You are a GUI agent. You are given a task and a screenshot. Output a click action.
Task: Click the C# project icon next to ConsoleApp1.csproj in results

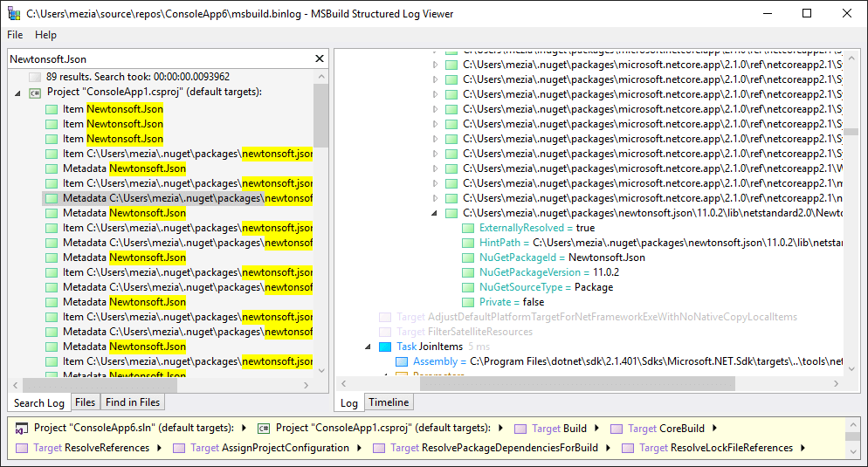[35, 93]
